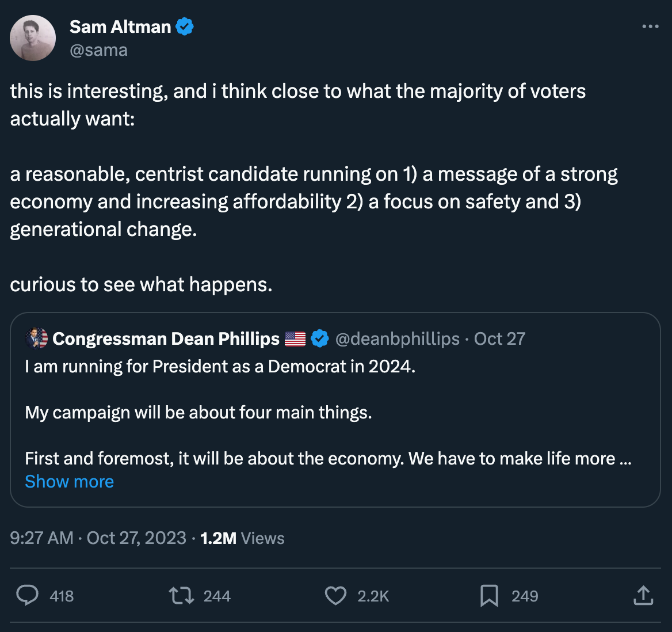This screenshot has height=632, width=672.
Task: Bookmark this tweet
Action: point(489,596)
